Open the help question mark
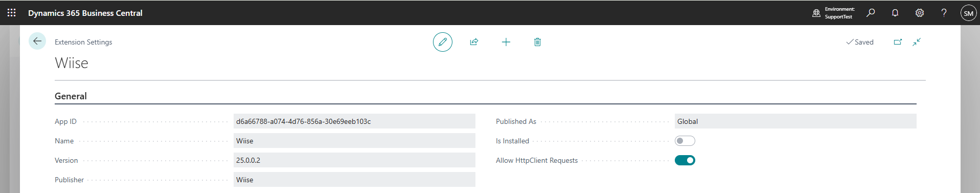The height and width of the screenshot is (193, 980). 944,13
